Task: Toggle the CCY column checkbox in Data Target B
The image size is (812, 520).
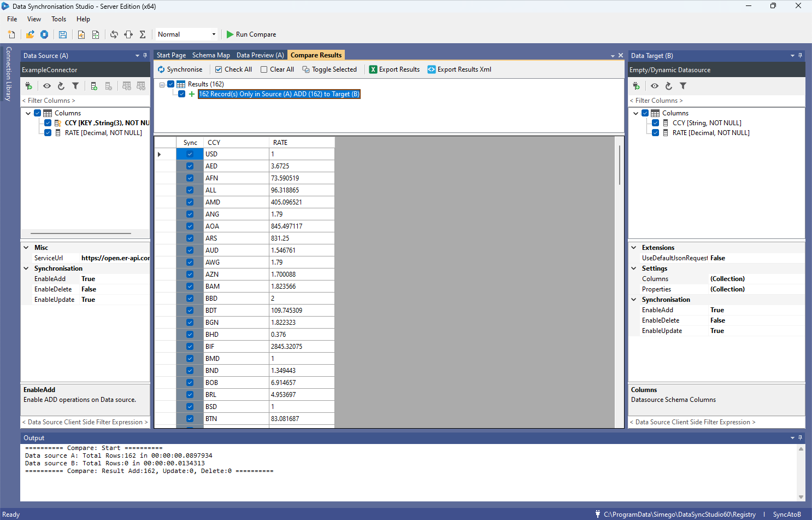Action: [655, 122]
